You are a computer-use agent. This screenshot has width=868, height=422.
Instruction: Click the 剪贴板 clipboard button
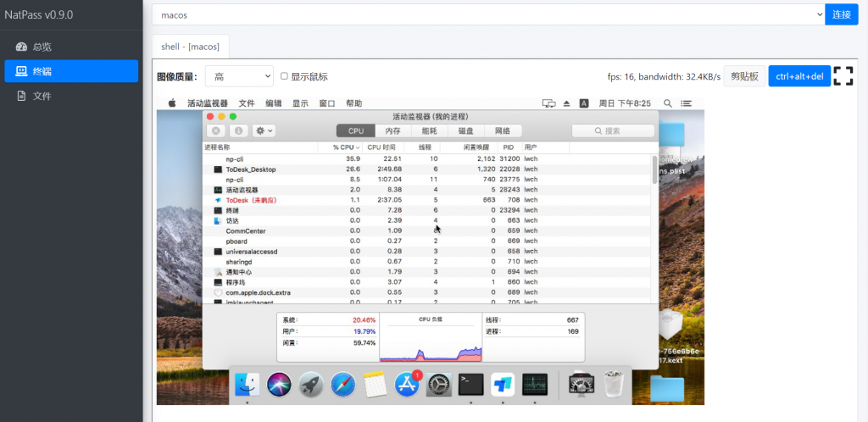(746, 76)
